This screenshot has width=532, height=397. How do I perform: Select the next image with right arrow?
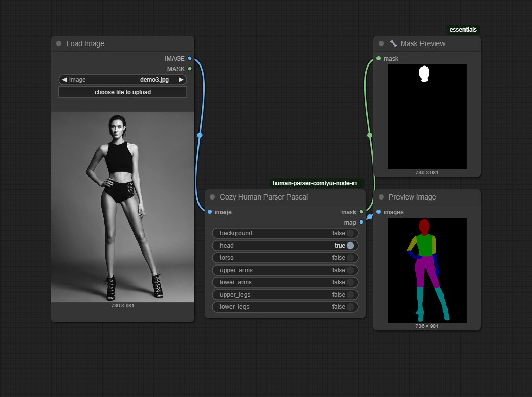click(181, 80)
